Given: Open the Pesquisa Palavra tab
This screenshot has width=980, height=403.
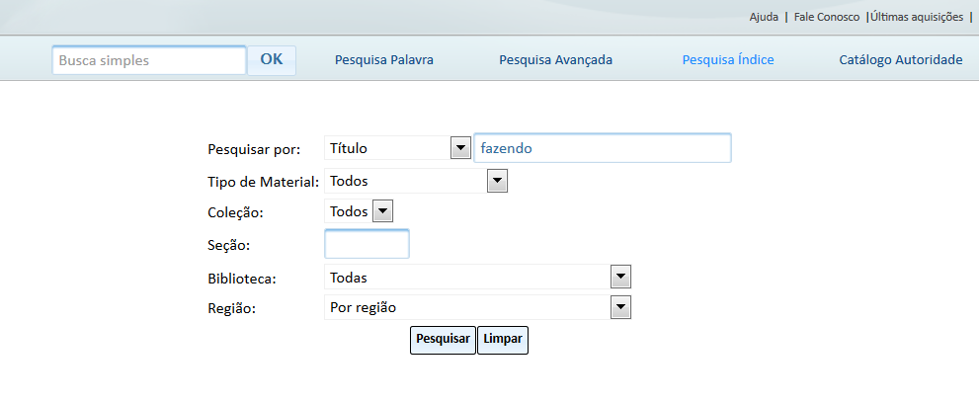Looking at the screenshot, I should click(384, 60).
